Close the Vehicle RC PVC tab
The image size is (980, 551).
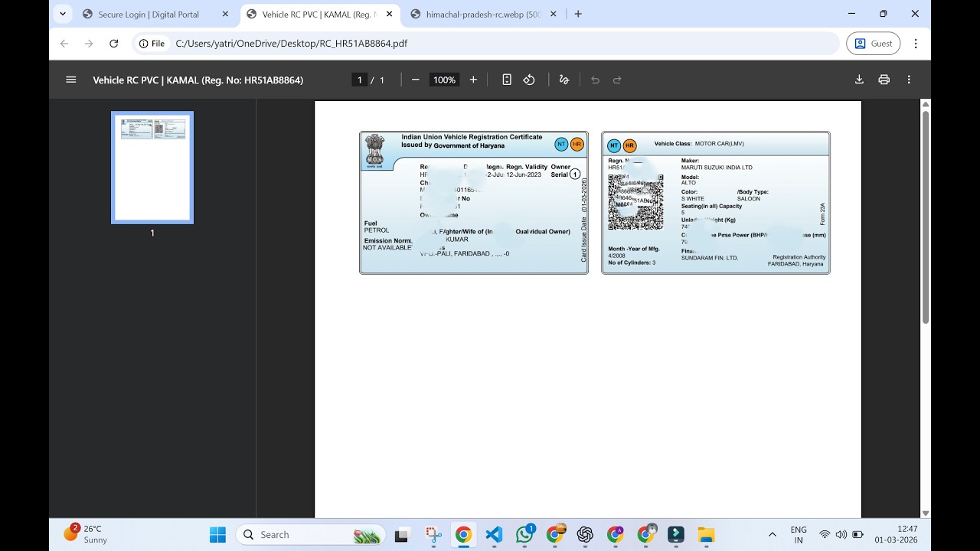pos(389,14)
